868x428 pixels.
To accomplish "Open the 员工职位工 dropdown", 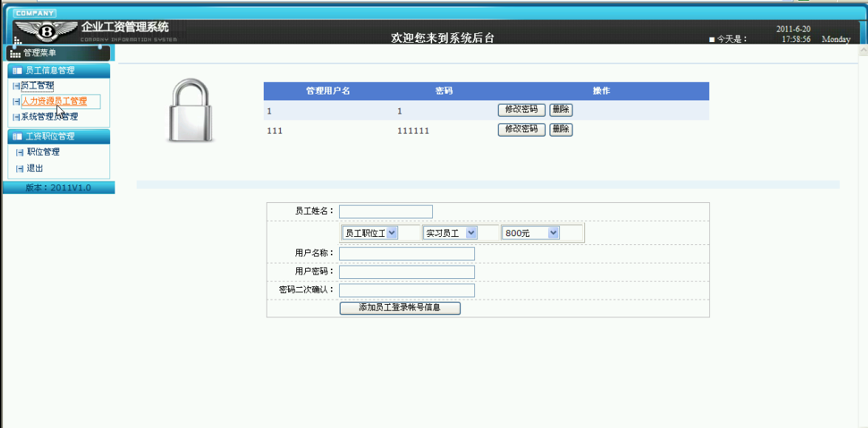I will coord(370,233).
